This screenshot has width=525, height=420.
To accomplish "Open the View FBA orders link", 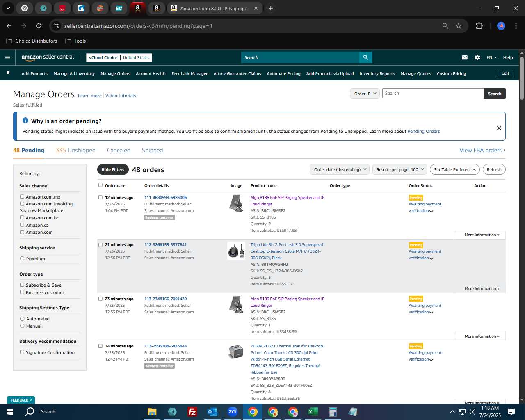I will coord(482,150).
